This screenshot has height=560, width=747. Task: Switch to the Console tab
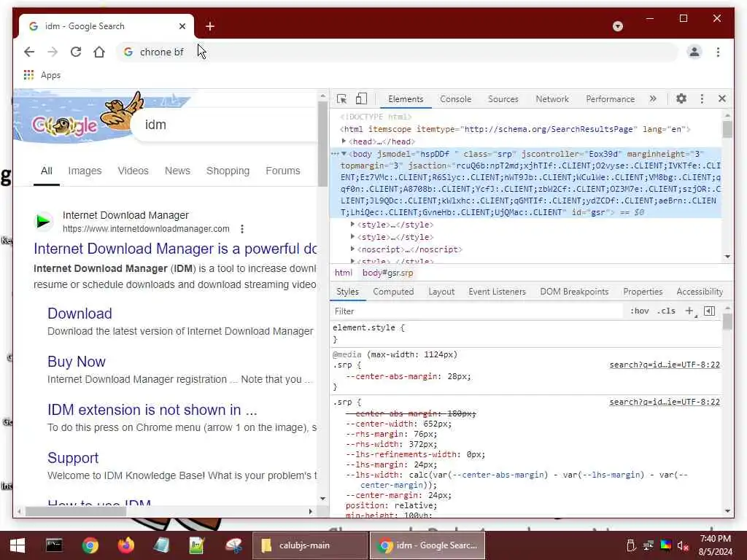pos(455,99)
